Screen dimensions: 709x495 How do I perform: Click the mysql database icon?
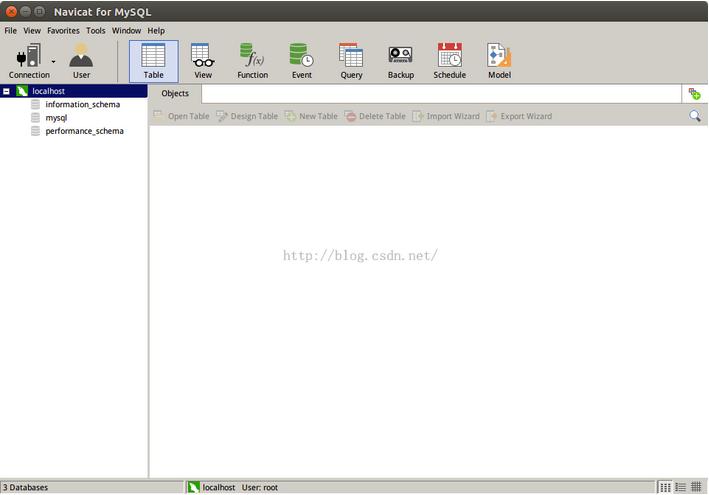click(x=35, y=118)
